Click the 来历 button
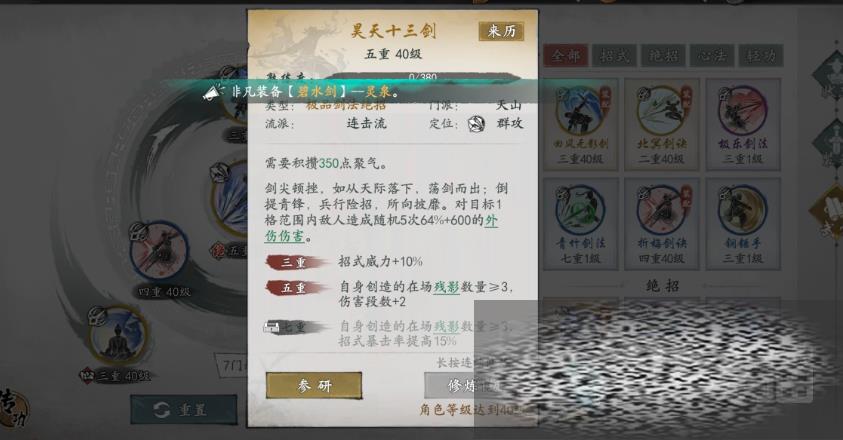843x440 pixels. [501, 31]
